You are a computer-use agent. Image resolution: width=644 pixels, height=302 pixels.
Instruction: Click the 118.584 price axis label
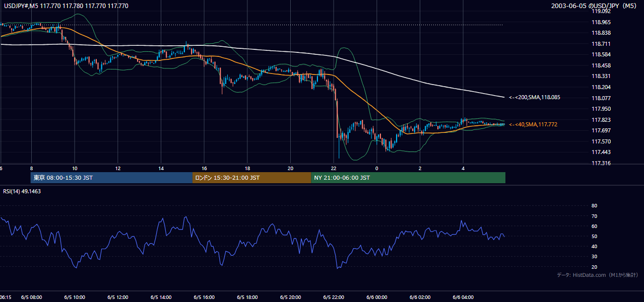tap(601, 54)
